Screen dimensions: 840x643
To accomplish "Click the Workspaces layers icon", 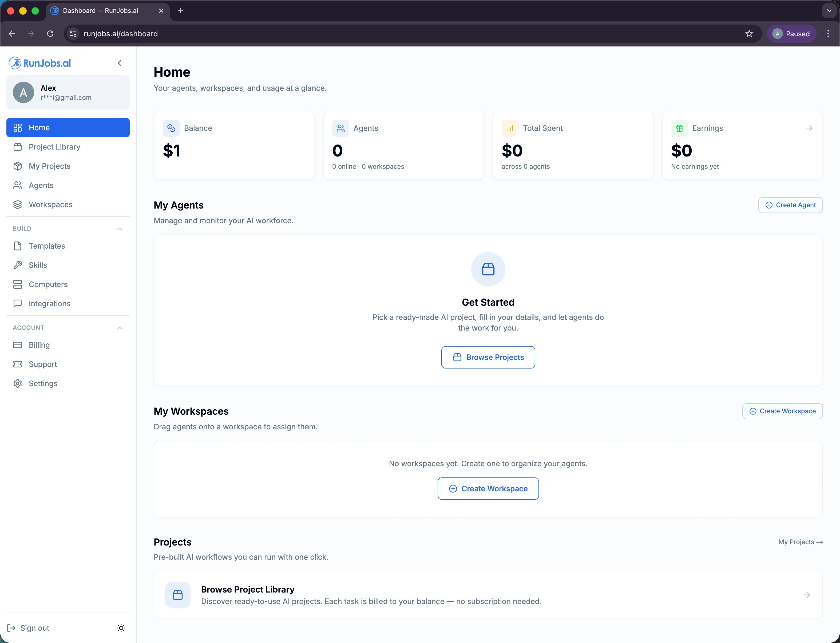I will [x=18, y=205].
